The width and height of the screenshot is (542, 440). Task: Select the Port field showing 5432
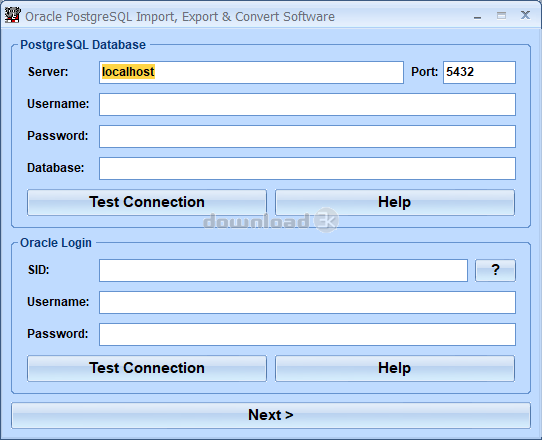(x=479, y=72)
